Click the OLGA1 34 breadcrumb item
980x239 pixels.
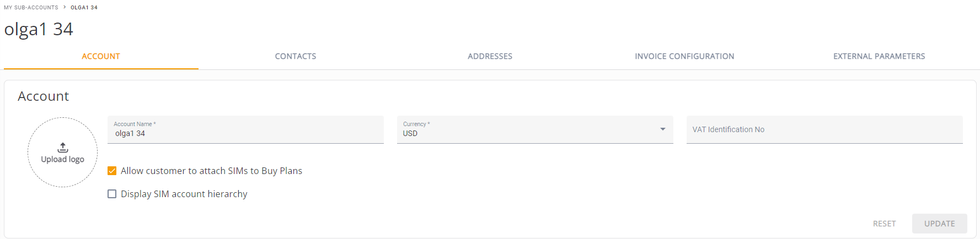click(84, 7)
